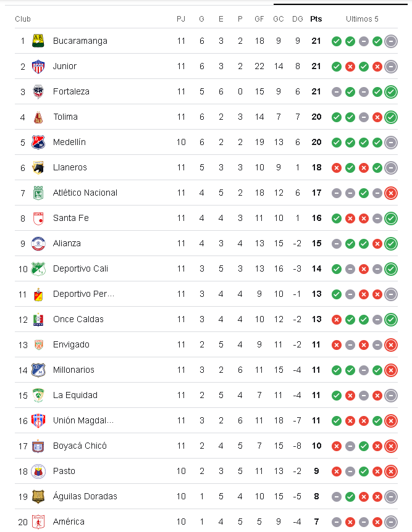
Task: Click the Deportivo Cali badge icon
Action: 38,268
